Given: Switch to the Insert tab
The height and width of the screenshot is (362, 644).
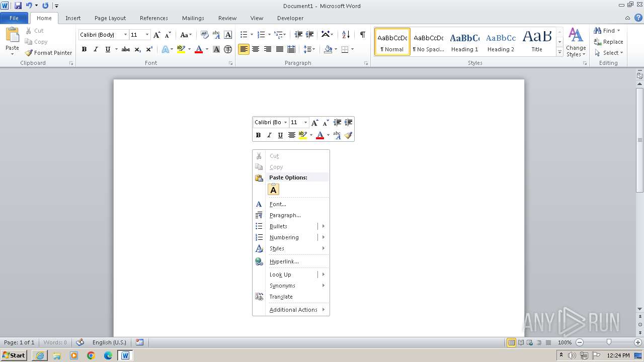Looking at the screenshot, I should tap(73, 18).
